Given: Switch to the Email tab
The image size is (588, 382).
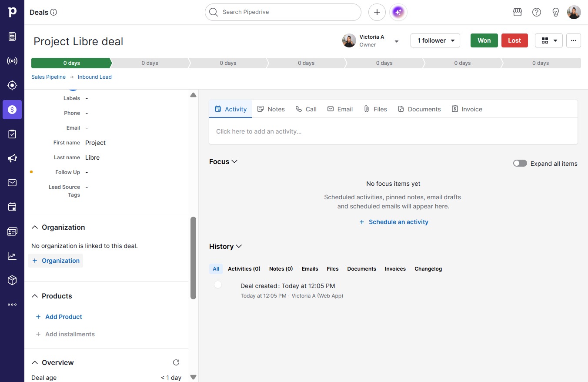Looking at the screenshot, I should [x=340, y=109].
